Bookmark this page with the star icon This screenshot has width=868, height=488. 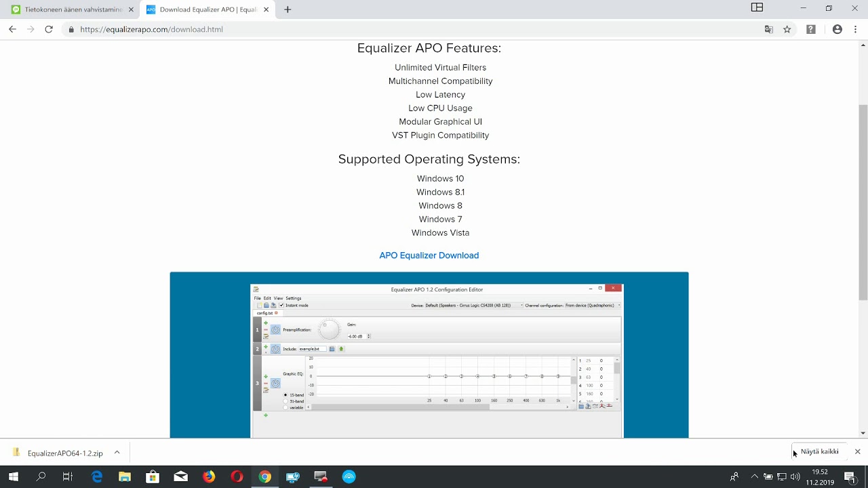[787, 29]
